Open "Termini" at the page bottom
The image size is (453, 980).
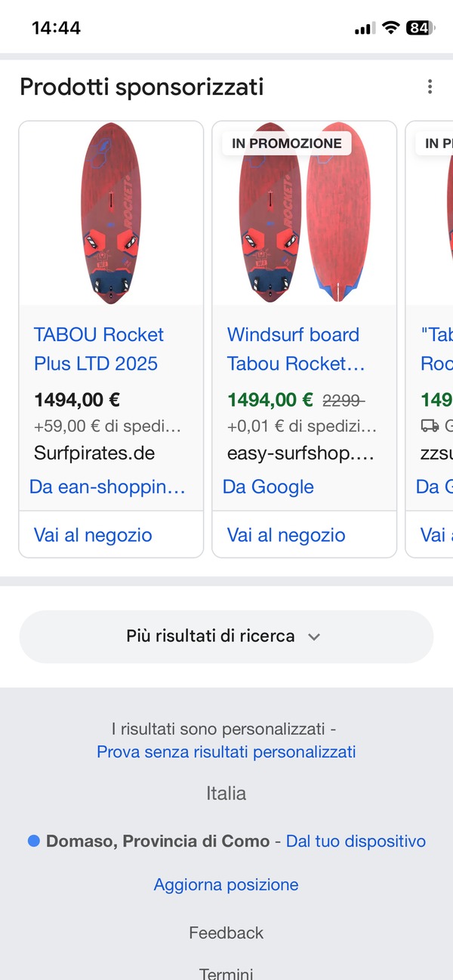point(226,973)
